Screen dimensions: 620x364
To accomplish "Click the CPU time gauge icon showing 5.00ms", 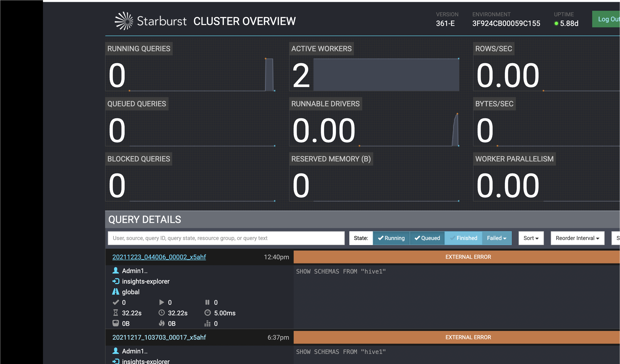I will click(208, 313).
